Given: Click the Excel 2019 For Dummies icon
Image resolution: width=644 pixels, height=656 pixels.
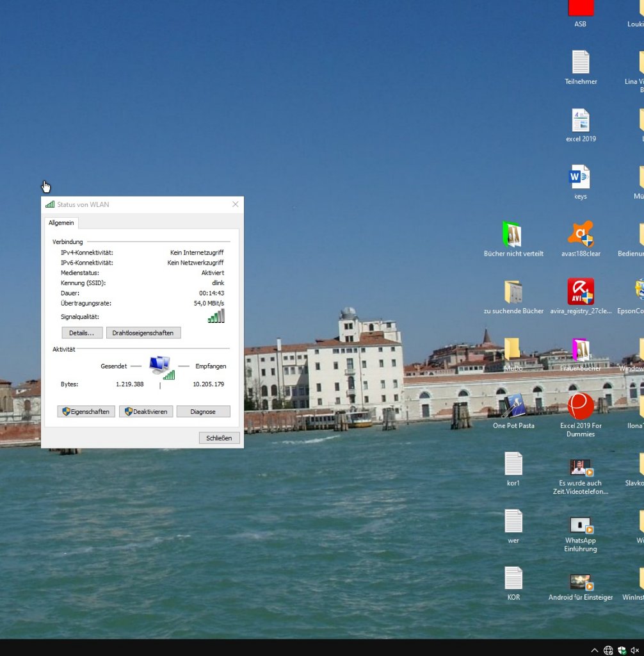Looking at the screenshot, I should 581,407.
